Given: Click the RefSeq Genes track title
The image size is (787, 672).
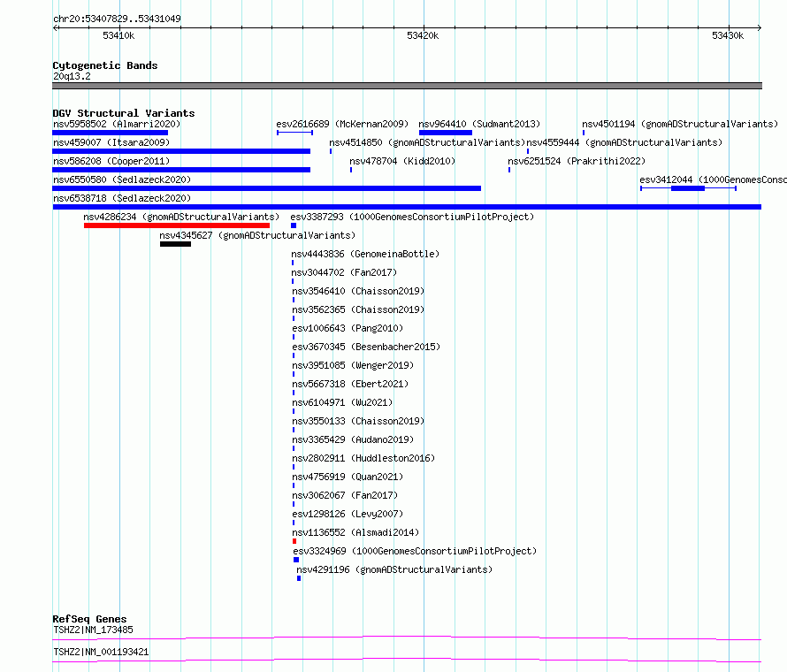Looking at the screenshot, I should 89,619.
